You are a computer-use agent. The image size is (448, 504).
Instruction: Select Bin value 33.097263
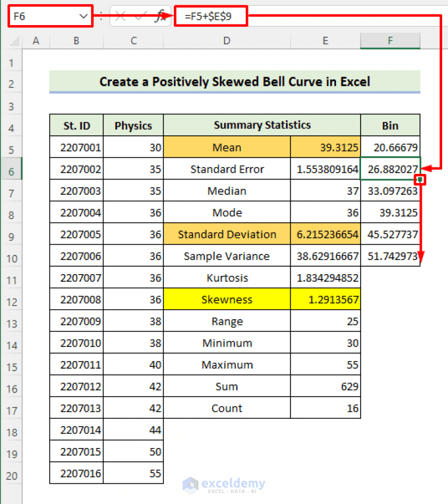coord(390,190)
